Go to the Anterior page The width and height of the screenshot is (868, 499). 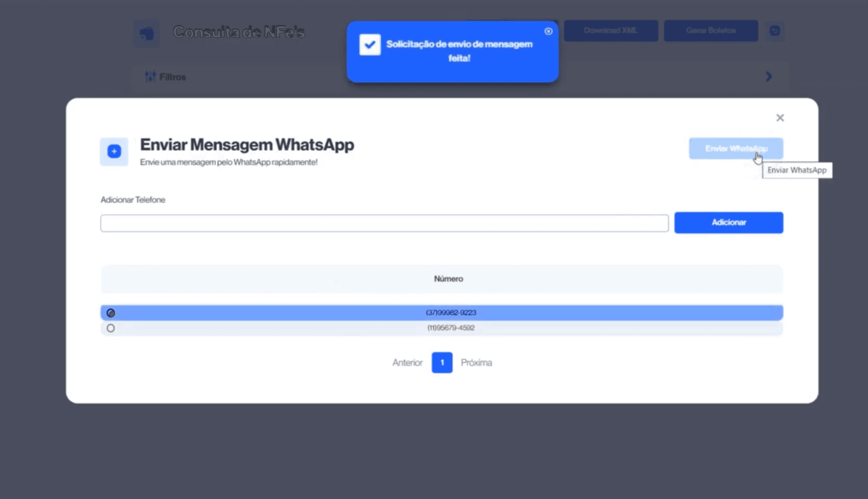pos(407,363)
